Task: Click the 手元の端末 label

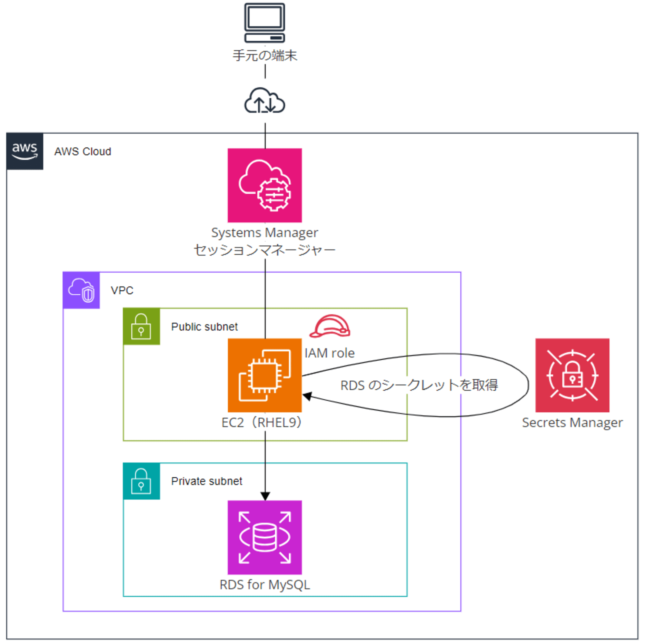Action: (x=265, y=55)
